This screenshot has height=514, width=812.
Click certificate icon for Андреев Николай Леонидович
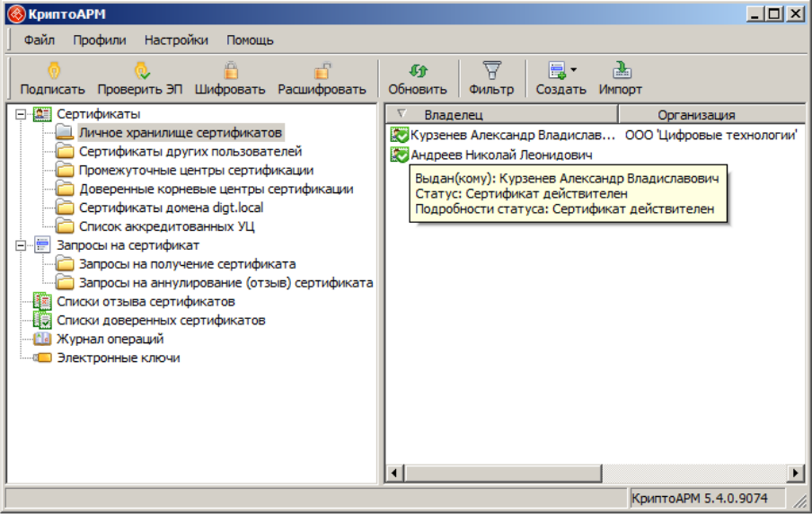400,155
